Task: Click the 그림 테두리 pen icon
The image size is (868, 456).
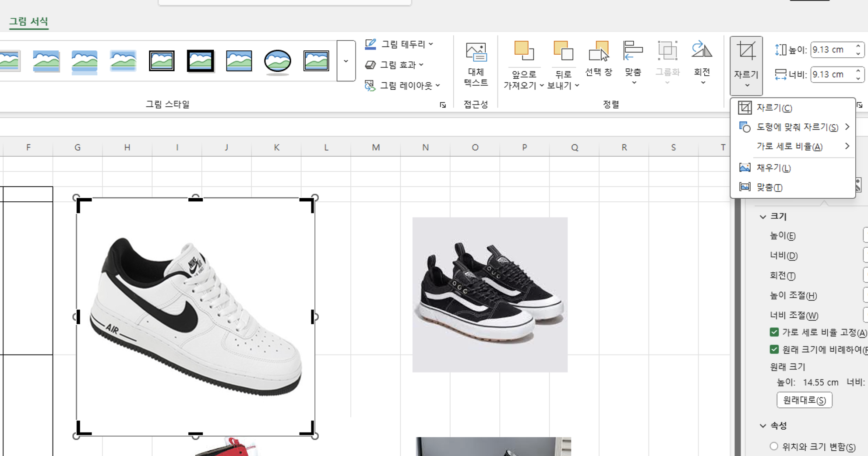Action: 370,44
